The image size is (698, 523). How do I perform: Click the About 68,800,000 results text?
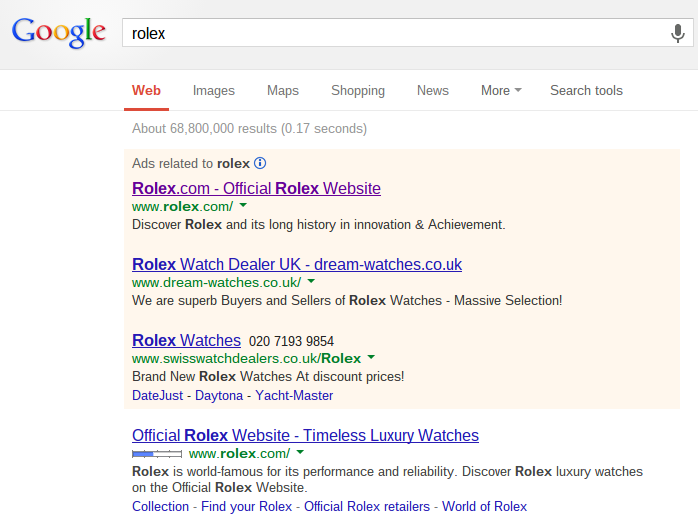pyautogui.click(x=249, y=129)
